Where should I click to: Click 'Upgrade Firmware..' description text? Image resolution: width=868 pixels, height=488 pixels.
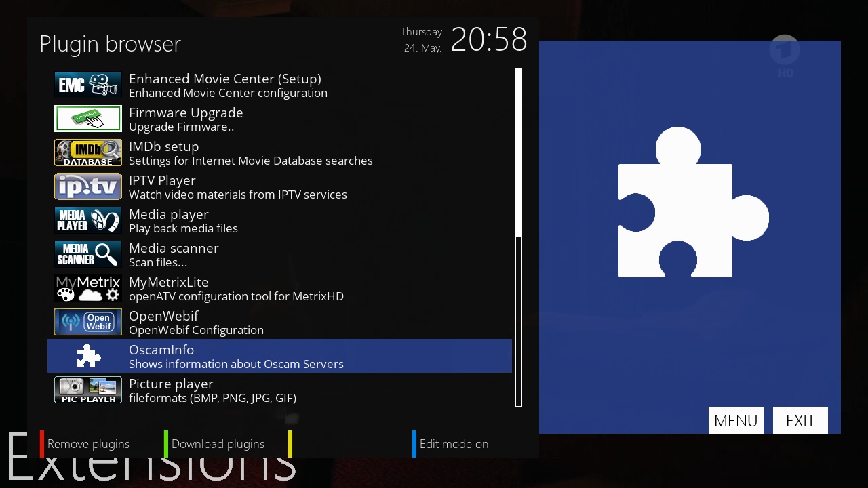pyautogui.click(x=181, y=127)
